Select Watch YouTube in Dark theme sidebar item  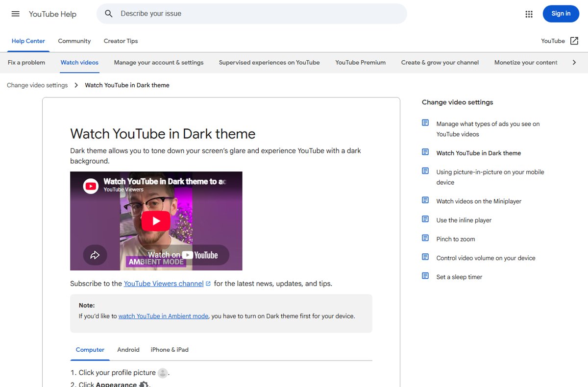[x=479, y=153]
